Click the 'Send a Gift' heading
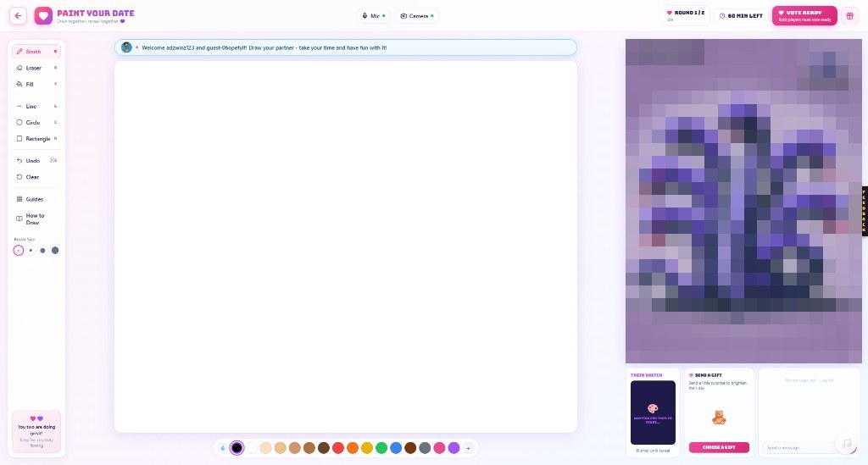This screenshot has width=868, height=465. coord(708,375)
